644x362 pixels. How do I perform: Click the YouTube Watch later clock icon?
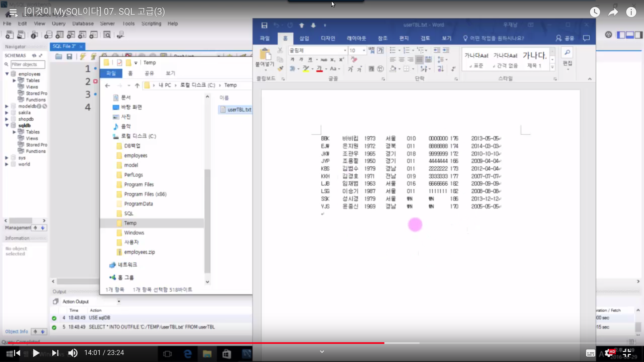pos(595,12)
